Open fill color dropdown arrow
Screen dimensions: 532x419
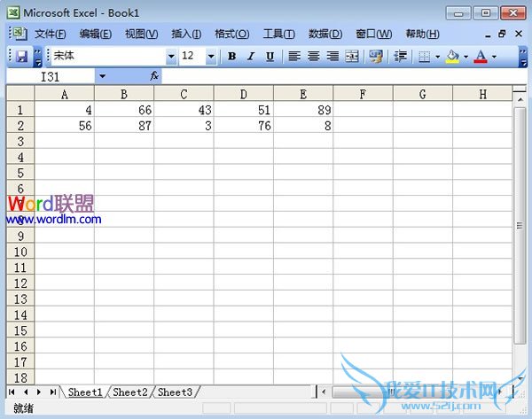pyautogui.click(x=465, y=57)
